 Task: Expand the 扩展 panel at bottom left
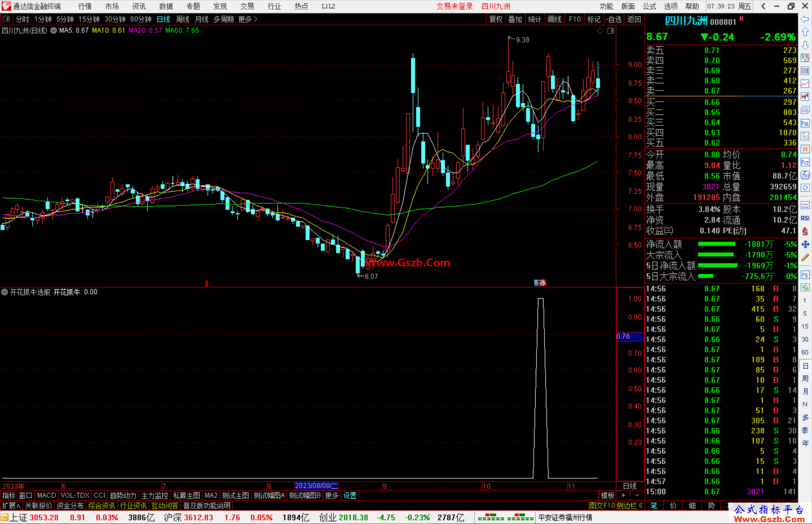11,506
